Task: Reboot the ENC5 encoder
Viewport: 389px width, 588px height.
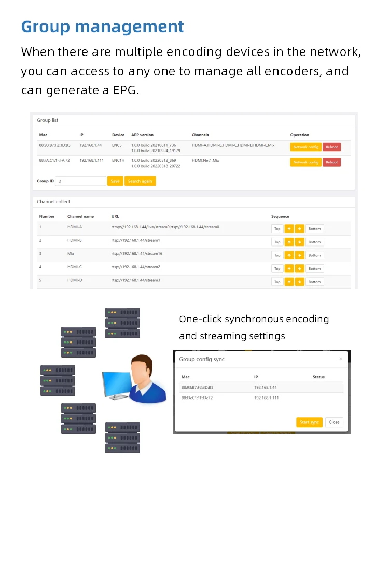Action: tap(331, 147)
